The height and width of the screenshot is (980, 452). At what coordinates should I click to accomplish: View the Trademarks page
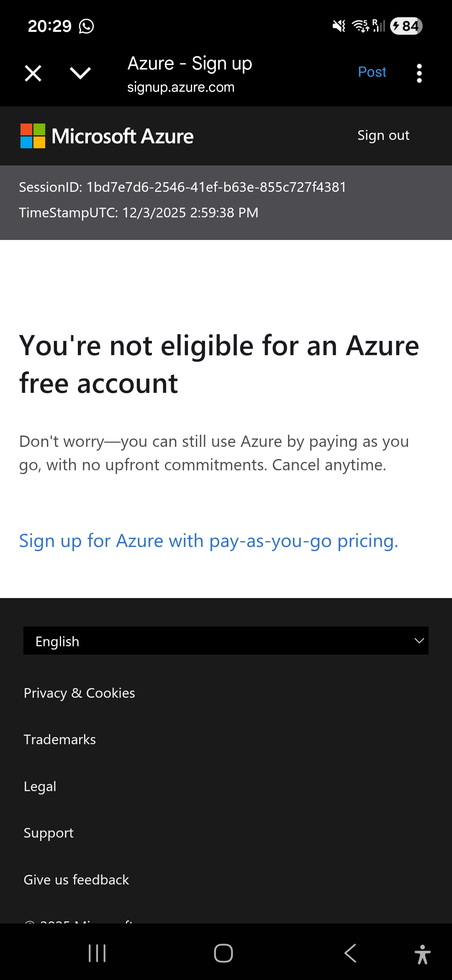[x=59, y=740]
